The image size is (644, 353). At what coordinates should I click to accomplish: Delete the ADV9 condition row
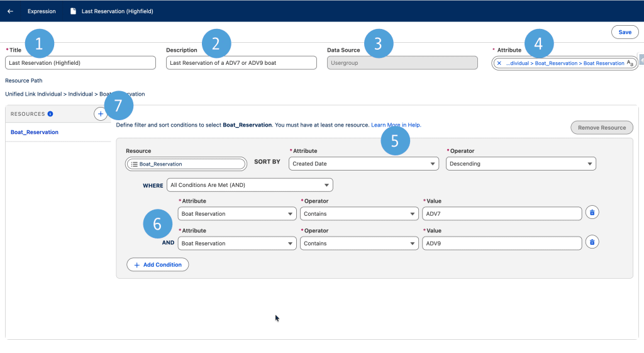pos(591,242)
